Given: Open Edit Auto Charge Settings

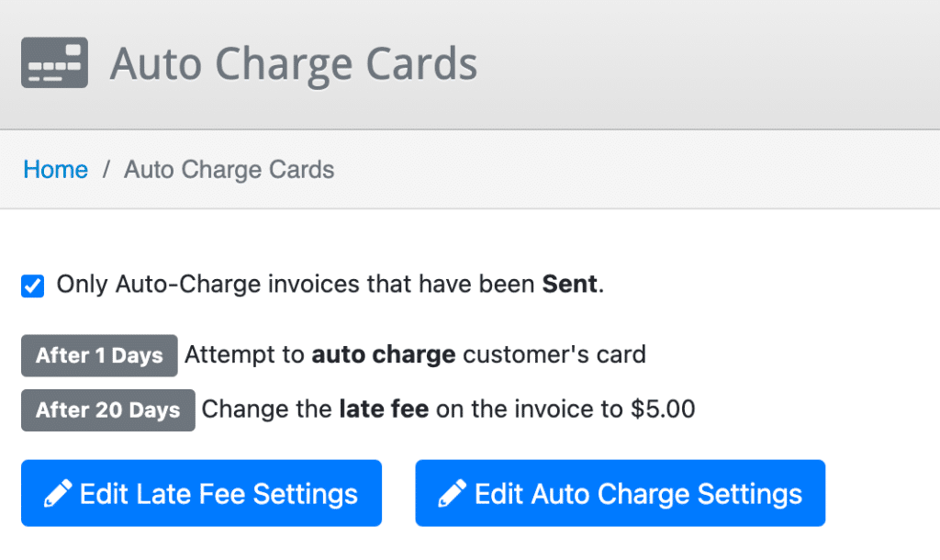Looking at the screenshot, I should click(621, 493).
